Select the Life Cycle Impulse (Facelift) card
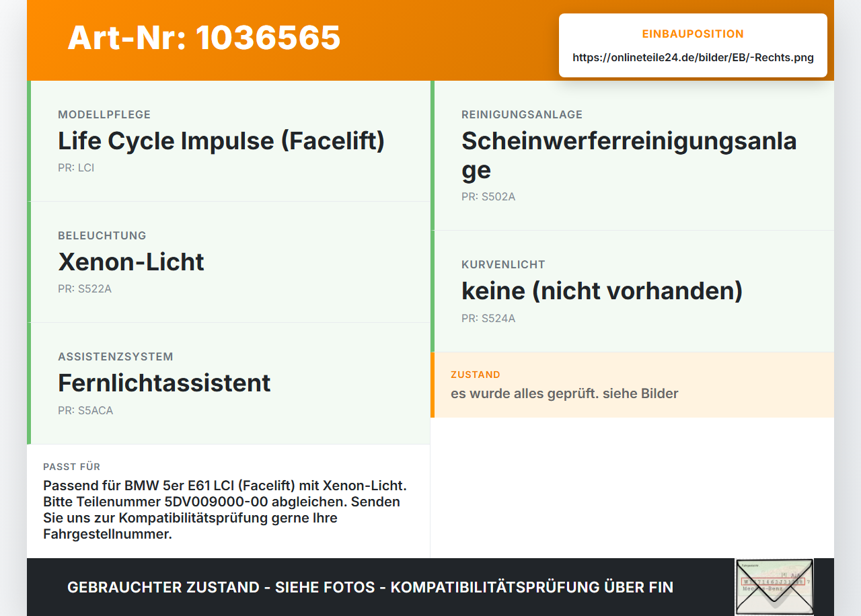Viewport: 861px width, 616px height. pos(229,141)
